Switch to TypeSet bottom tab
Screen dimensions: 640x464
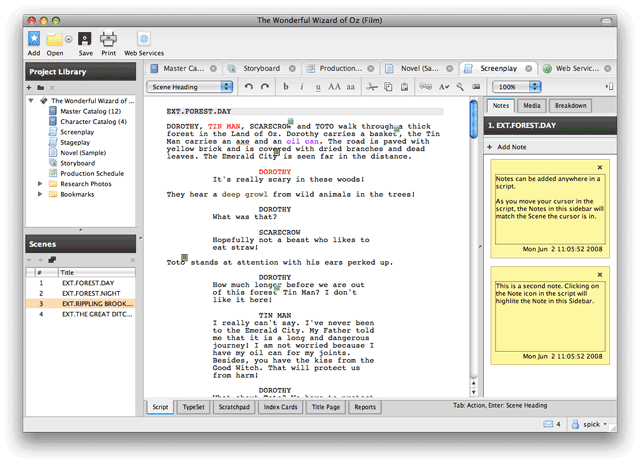click(193, 407)
